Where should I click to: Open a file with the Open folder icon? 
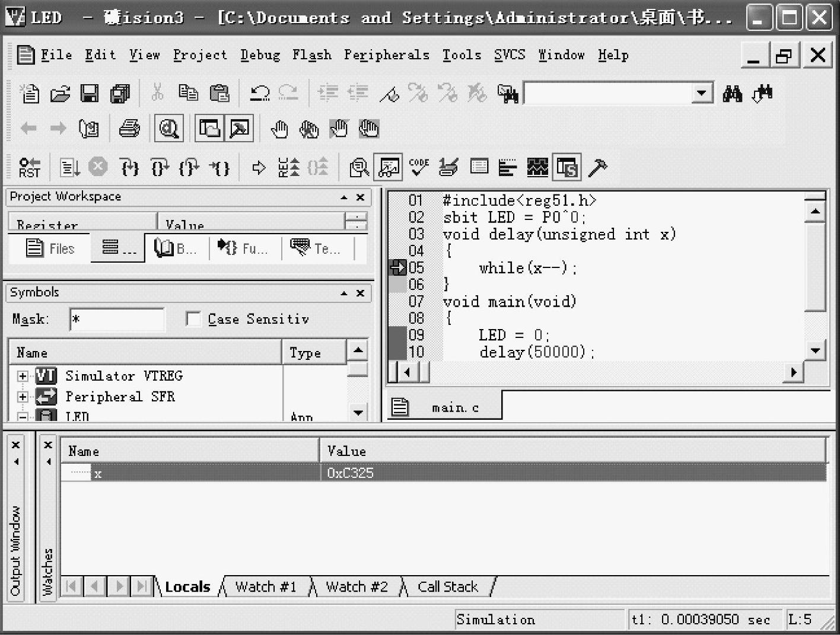pyautogui.click(x=60, y=94)
